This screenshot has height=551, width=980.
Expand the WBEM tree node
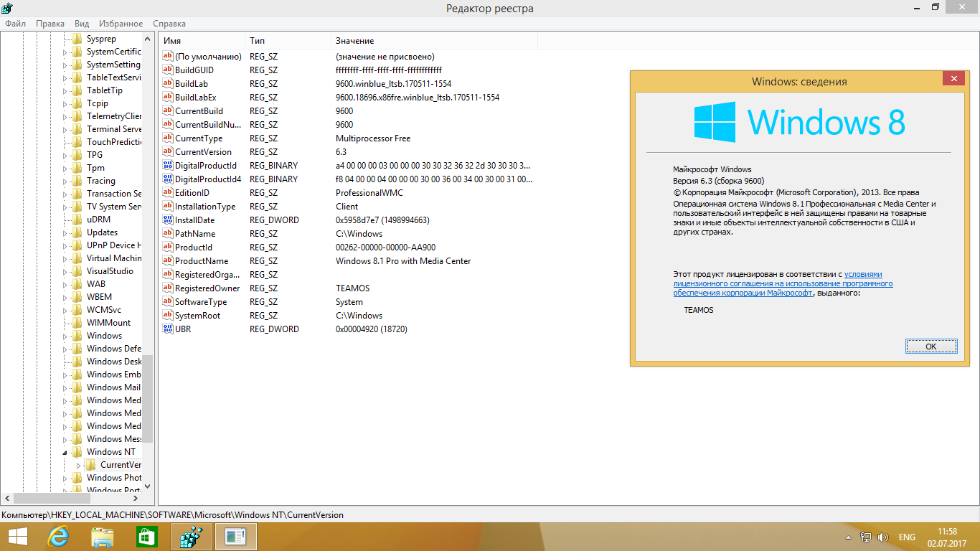(65, 298)
